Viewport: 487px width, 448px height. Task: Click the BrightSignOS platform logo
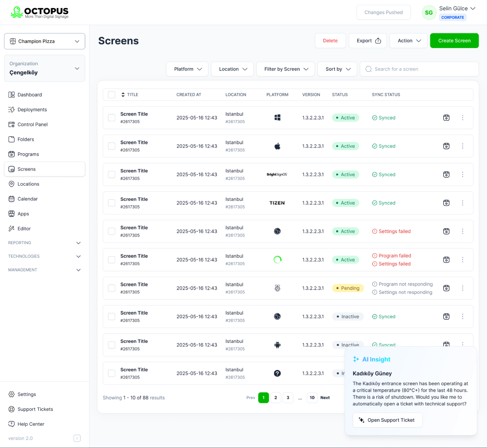click(x=277, y=174)
